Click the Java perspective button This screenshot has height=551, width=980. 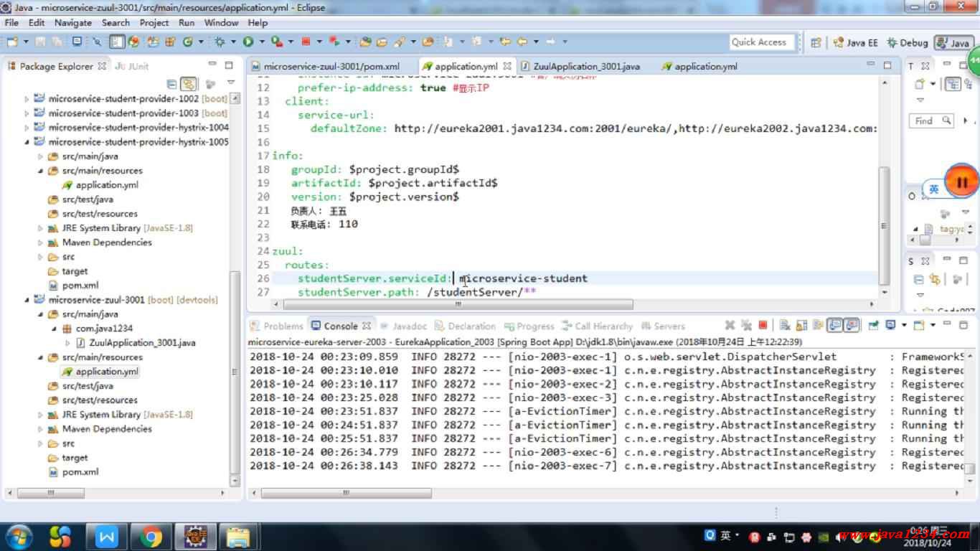(953, 43)
